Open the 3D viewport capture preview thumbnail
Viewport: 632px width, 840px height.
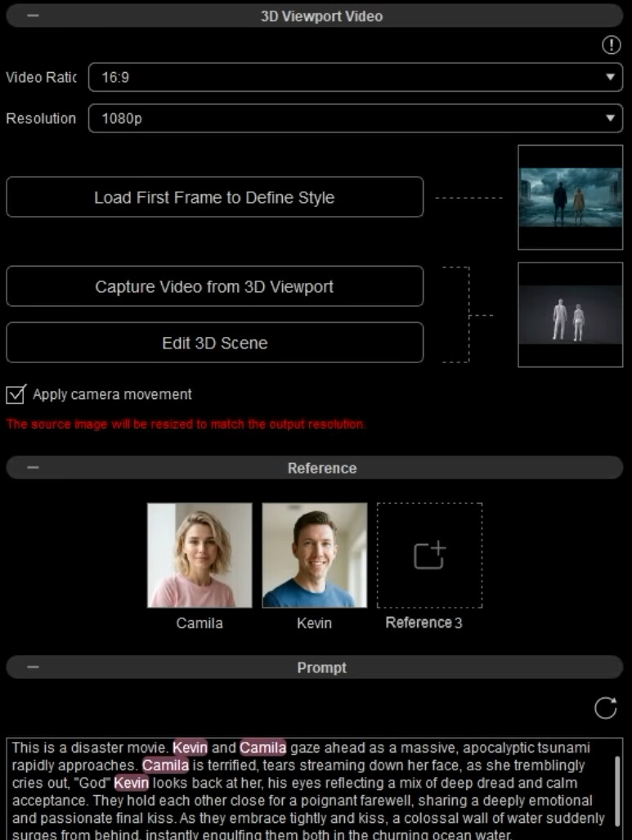571,315
